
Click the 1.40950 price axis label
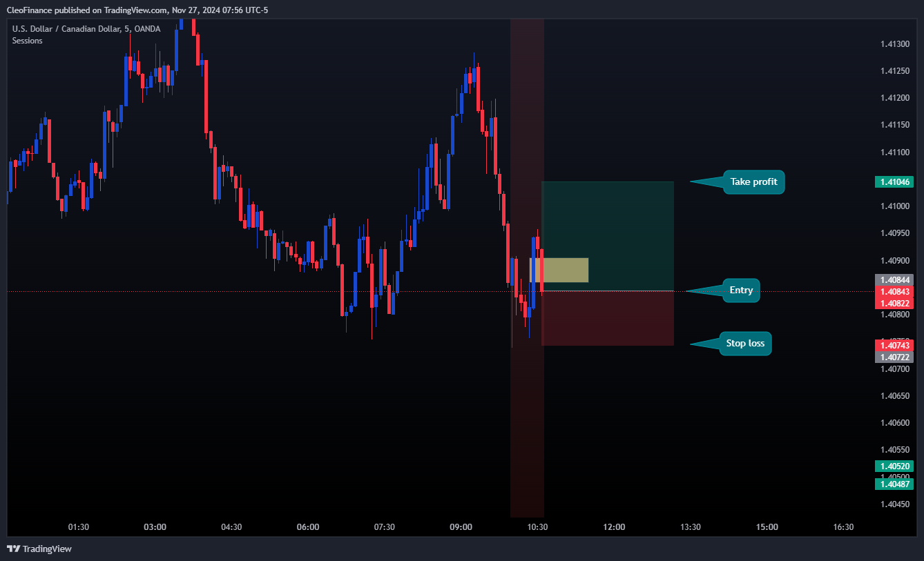point(894,233)
